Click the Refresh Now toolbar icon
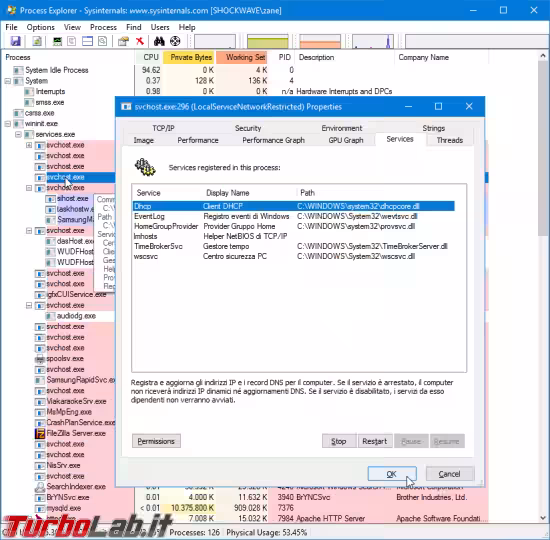 point(37,41)
